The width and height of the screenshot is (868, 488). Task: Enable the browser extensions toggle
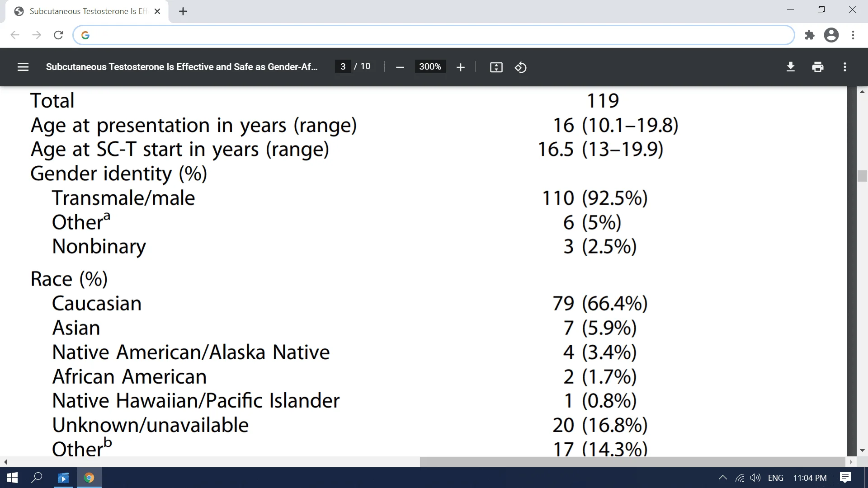point(810,34)
